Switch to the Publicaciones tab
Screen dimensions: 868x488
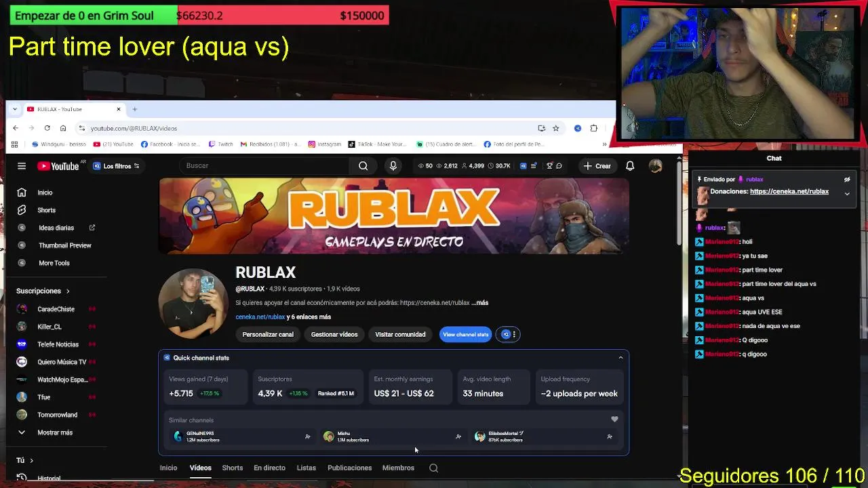point(349,468)
